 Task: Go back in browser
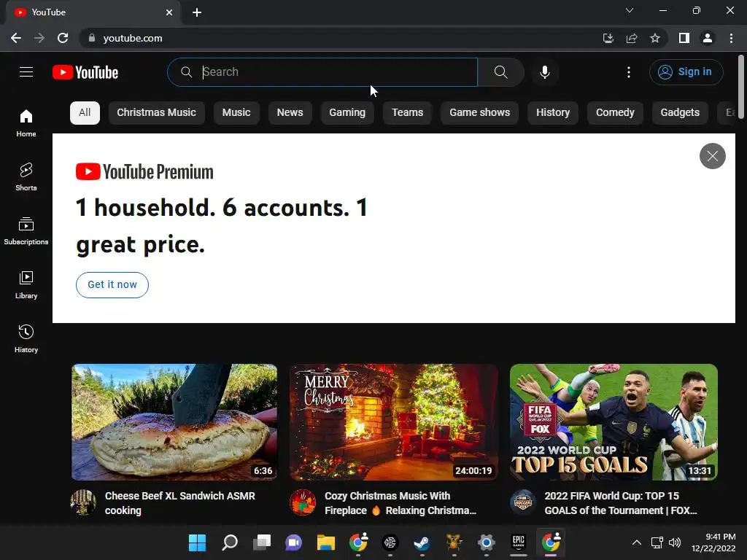(16, 38)
